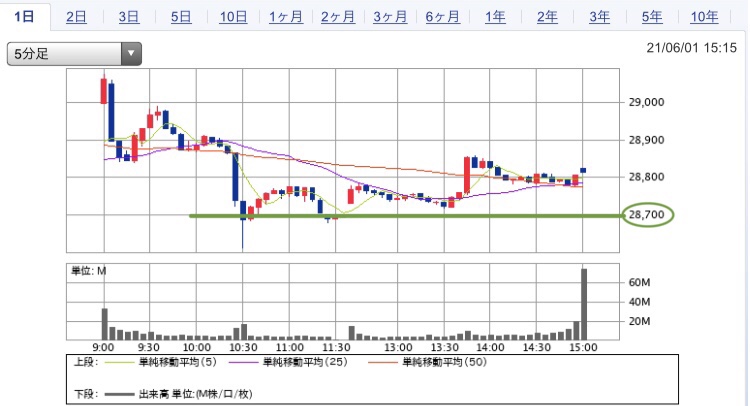Click the 13:30 time axis label
The height and width of the screenshot is (406, 750).
pos(445,348)
